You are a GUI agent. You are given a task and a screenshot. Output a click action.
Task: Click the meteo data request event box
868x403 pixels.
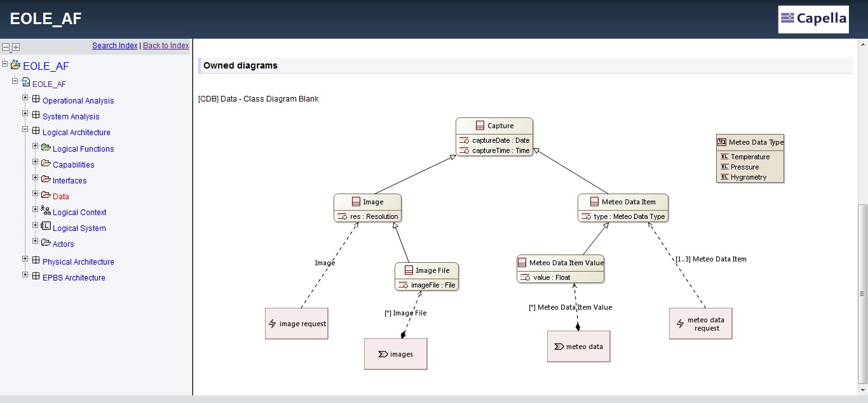coord(701,324)
